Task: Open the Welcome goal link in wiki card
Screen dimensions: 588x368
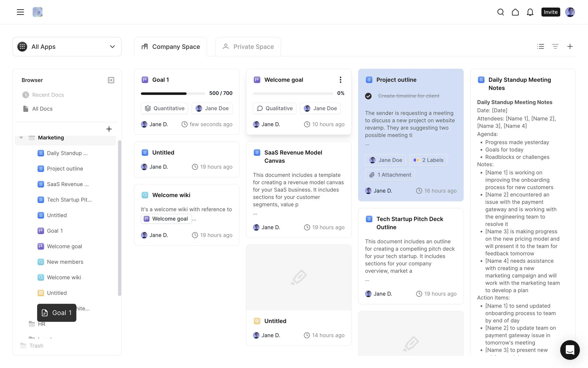Action: tap(166, 219)
